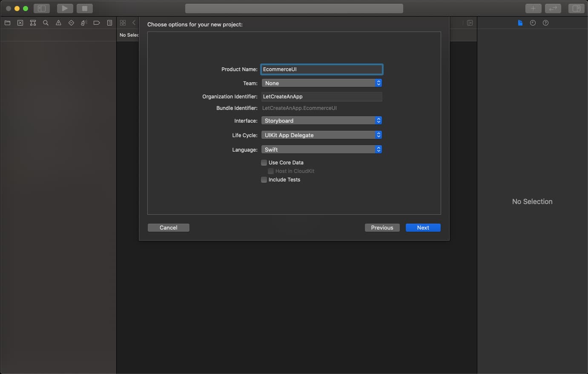Toggle the left navigator sidebar button
Image resolution: width=588 pixels, height=374 pixels.
(42, 9)
